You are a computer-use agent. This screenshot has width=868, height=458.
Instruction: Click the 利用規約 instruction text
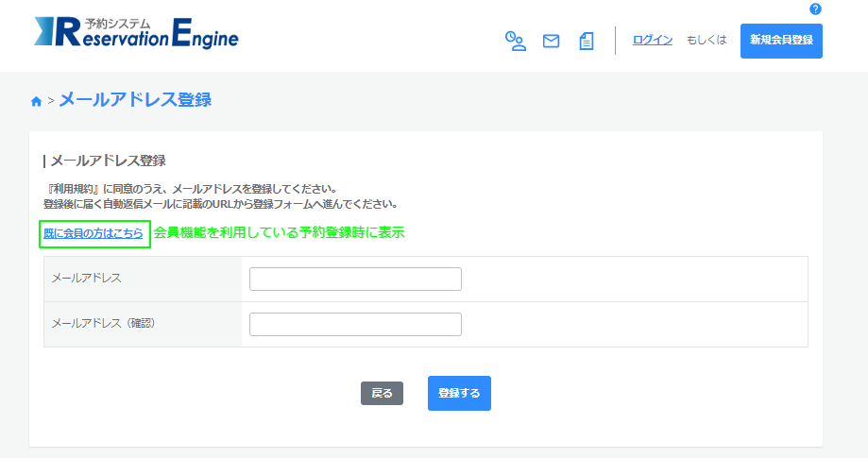tap(189, 189)
